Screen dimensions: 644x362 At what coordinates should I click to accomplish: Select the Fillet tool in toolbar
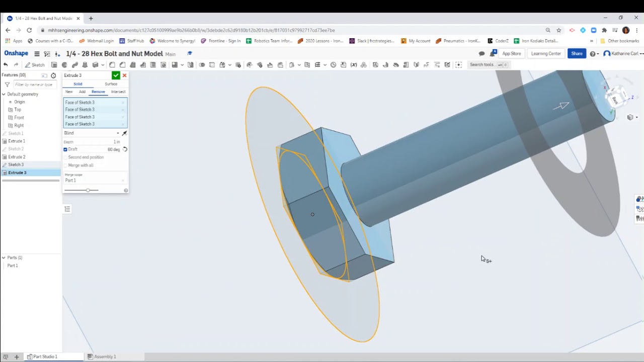click(112, 65)
